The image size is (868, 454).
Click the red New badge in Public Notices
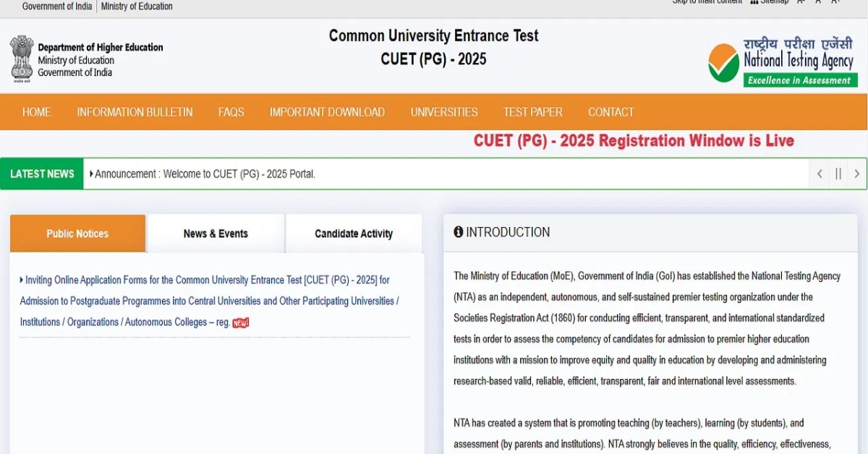pos(241,322)
